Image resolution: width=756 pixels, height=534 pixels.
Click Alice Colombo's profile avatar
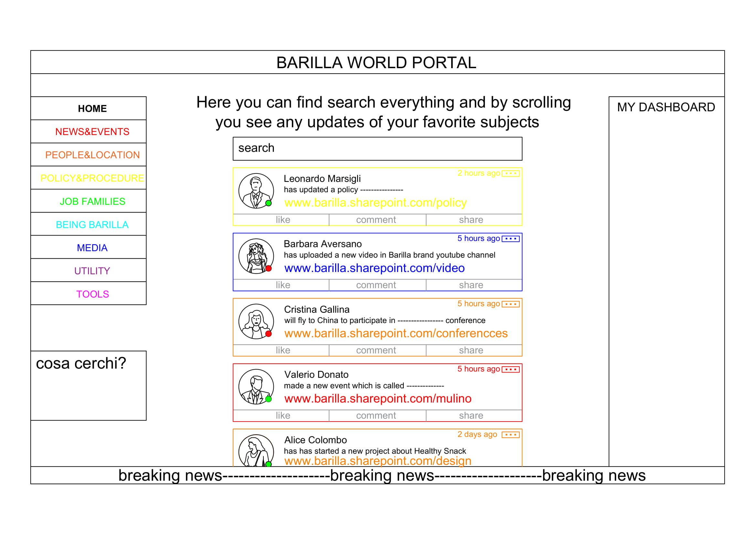256,450
